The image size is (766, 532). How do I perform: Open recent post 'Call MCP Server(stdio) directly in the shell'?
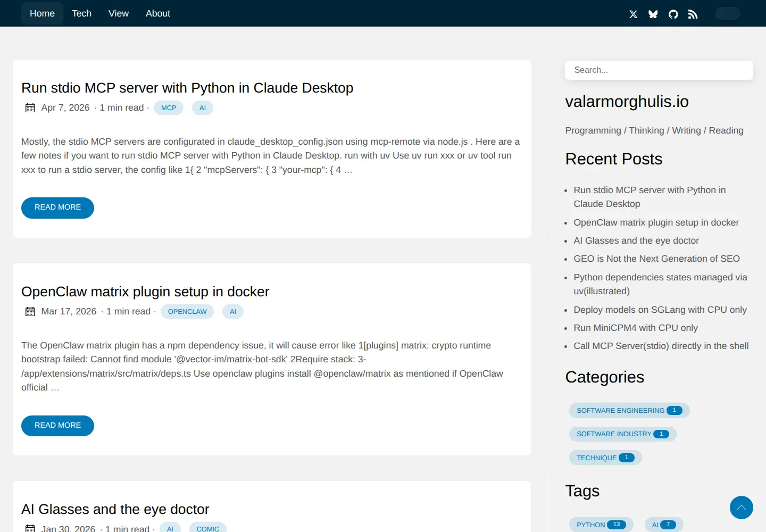[661, 346]
